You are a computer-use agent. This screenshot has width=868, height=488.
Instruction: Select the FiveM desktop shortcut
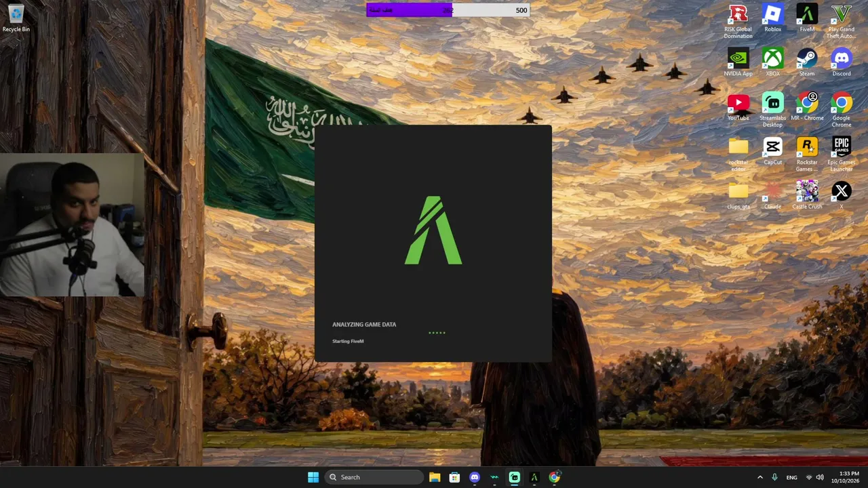(807, 18)
